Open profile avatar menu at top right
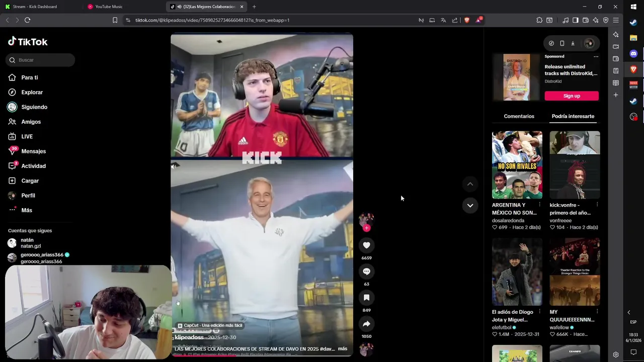This screenshot has height=362, width=644. (x=589, y=43)
